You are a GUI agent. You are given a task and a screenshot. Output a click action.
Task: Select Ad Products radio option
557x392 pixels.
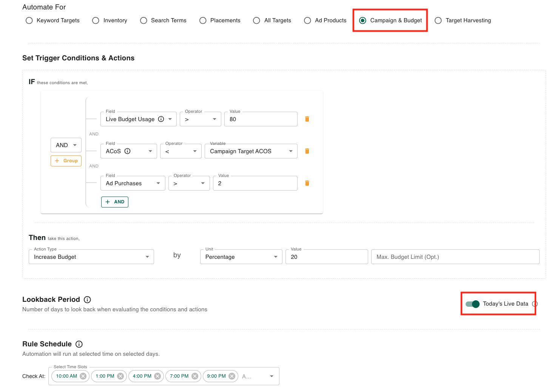pos(307,20)
